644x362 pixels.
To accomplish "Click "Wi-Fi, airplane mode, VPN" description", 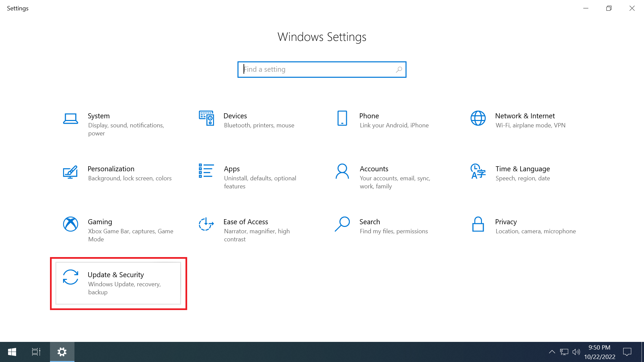I will (530, 125).
